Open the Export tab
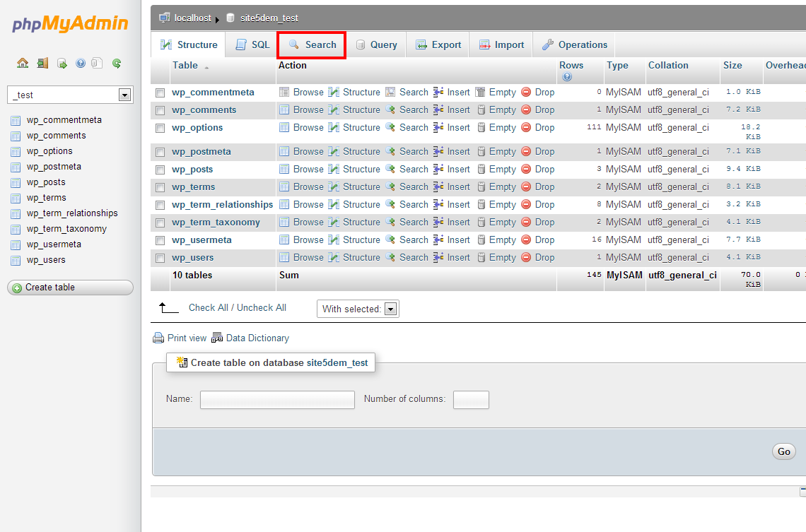 tap(438, 45)
